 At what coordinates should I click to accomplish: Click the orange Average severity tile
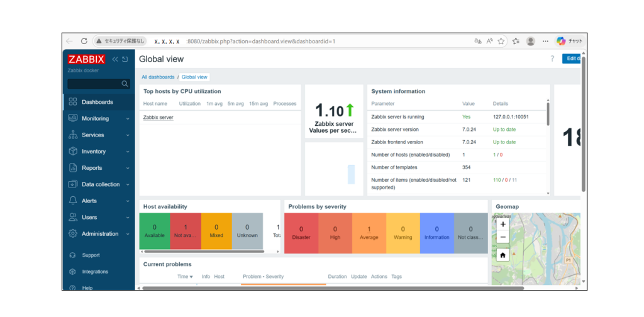[369, 233]
